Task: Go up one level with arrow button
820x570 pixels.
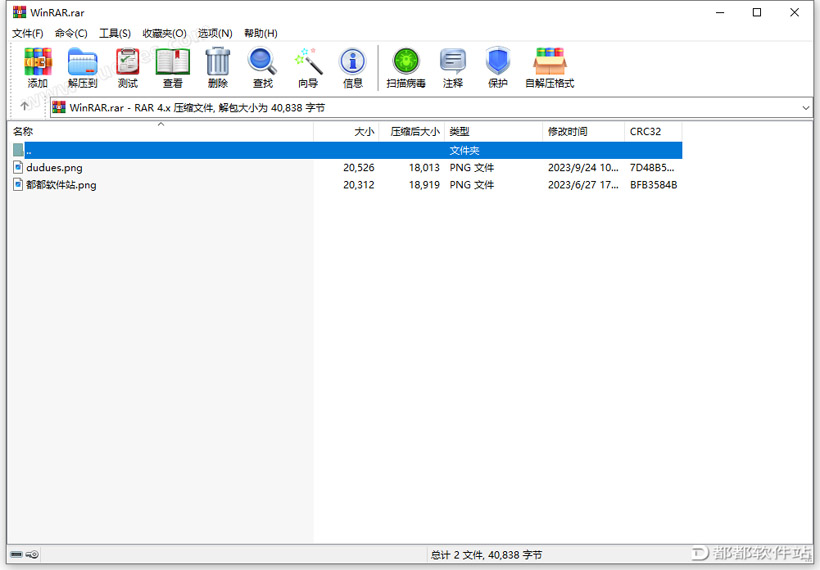Action: coord(24,107)
